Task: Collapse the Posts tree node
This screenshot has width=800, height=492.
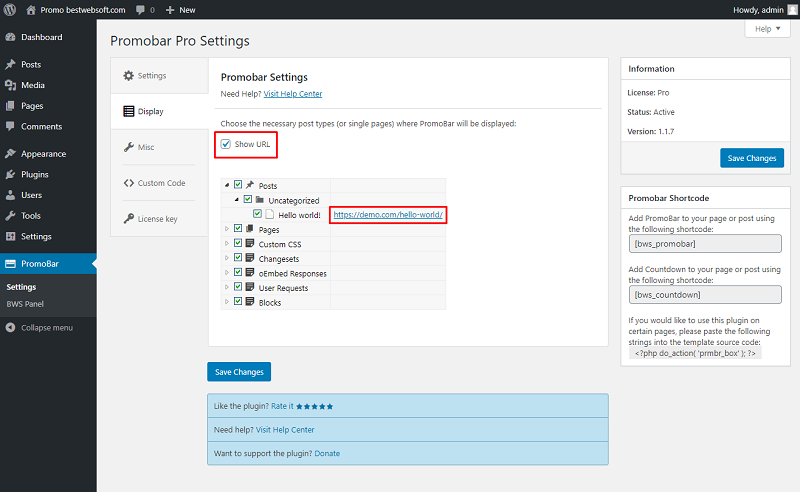Action: 227,185
